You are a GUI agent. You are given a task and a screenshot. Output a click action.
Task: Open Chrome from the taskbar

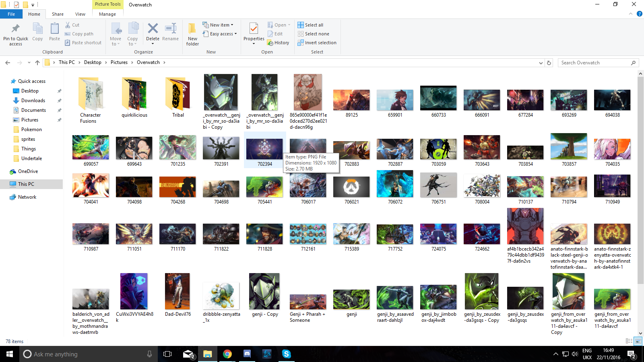point(227,354)
